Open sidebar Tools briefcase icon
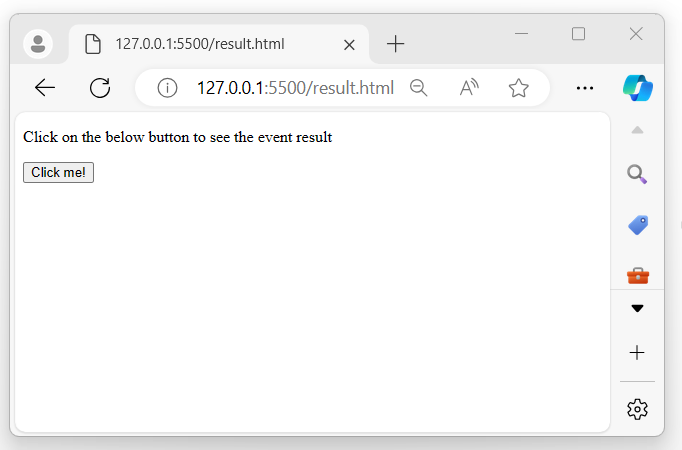The image size is (682, 450). (x=638, y=276)
